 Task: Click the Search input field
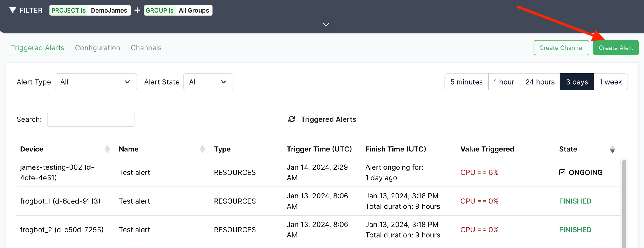pyautogui.click(x=91, y=119)
